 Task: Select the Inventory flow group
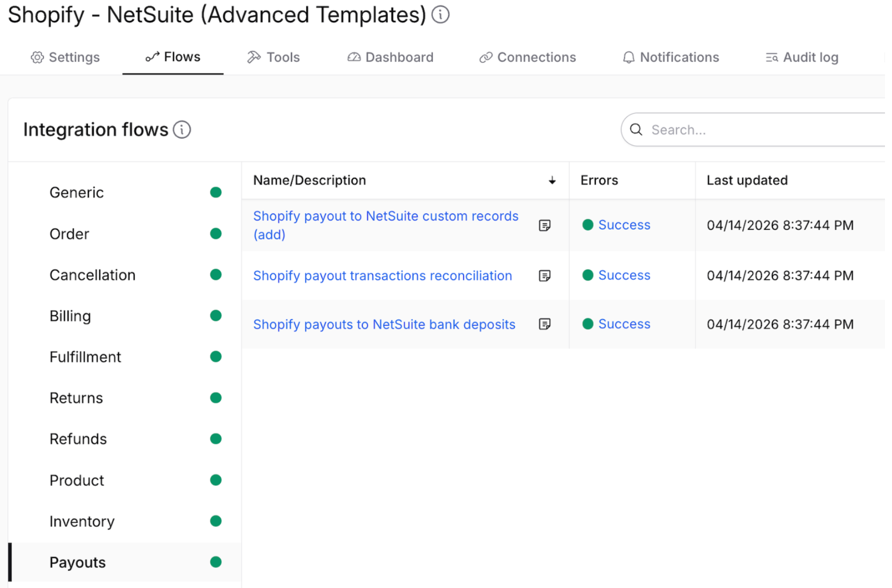[x=125, y=521]
